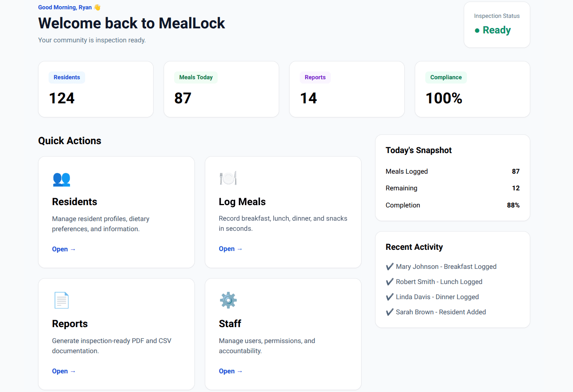Click the Compliance stat badge

446,77
